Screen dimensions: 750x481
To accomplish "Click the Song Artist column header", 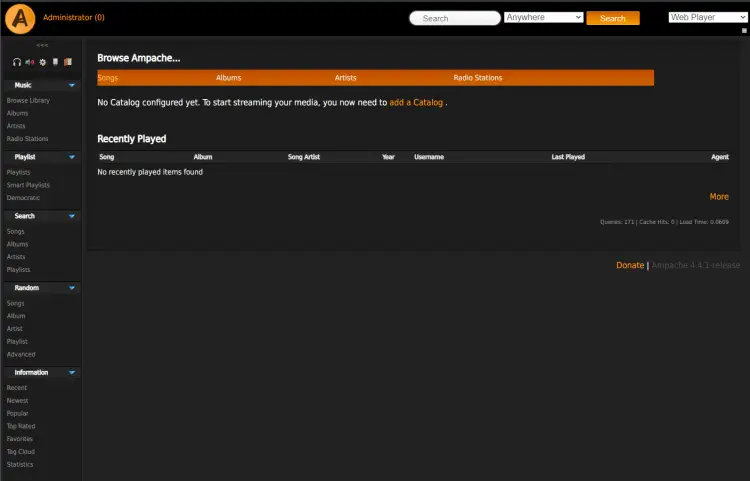I will pos(304,157).
